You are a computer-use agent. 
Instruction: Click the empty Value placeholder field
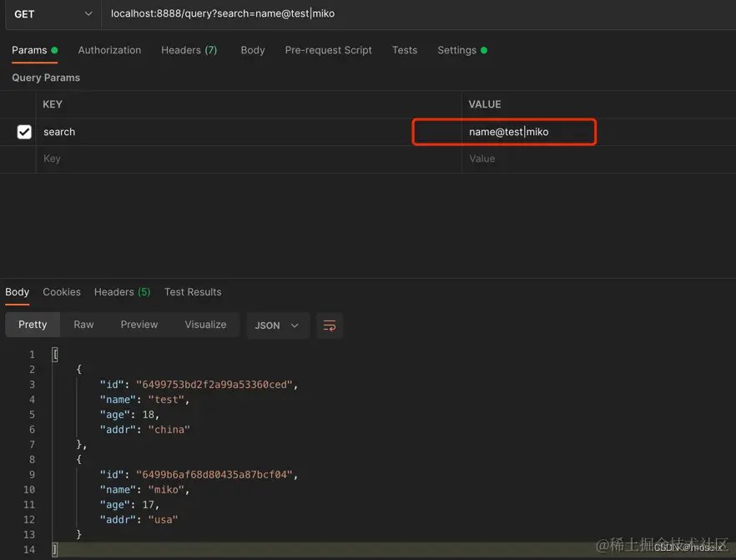point(598,159)
